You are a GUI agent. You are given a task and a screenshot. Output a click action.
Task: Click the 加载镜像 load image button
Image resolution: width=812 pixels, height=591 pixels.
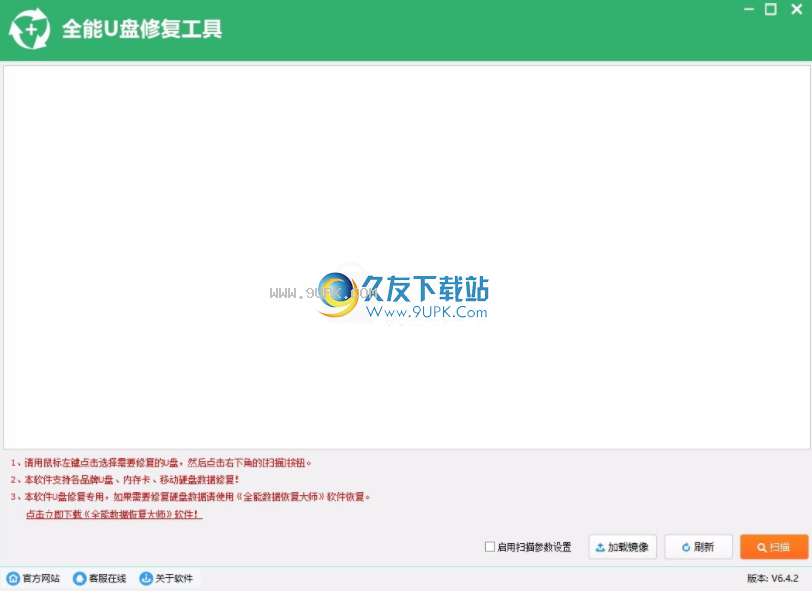(622, 547)
